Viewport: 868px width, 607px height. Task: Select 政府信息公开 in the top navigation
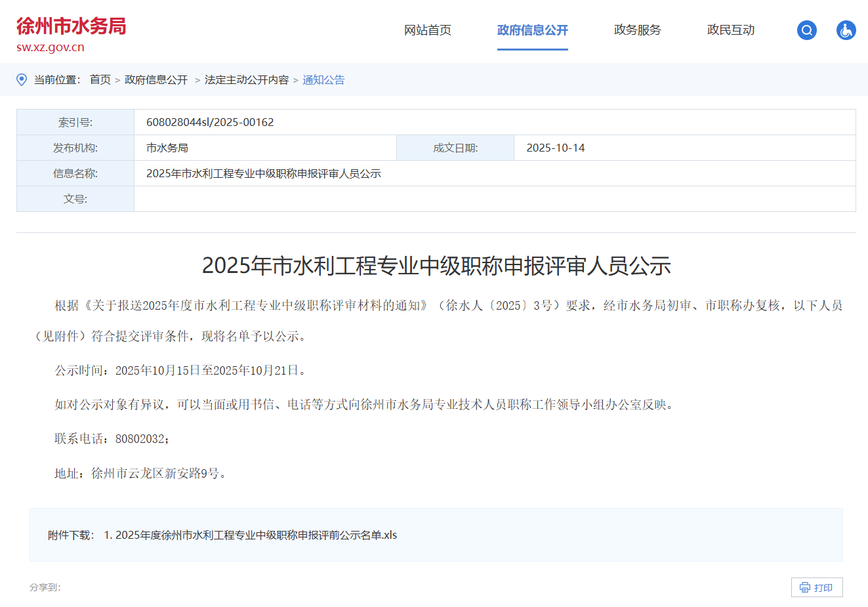(x=532, y=30)
